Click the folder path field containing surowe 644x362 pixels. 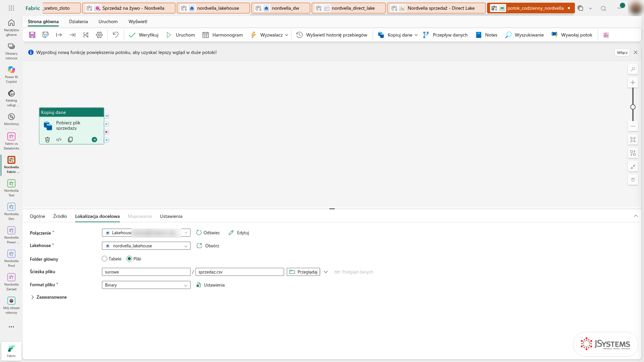point(146,272)
